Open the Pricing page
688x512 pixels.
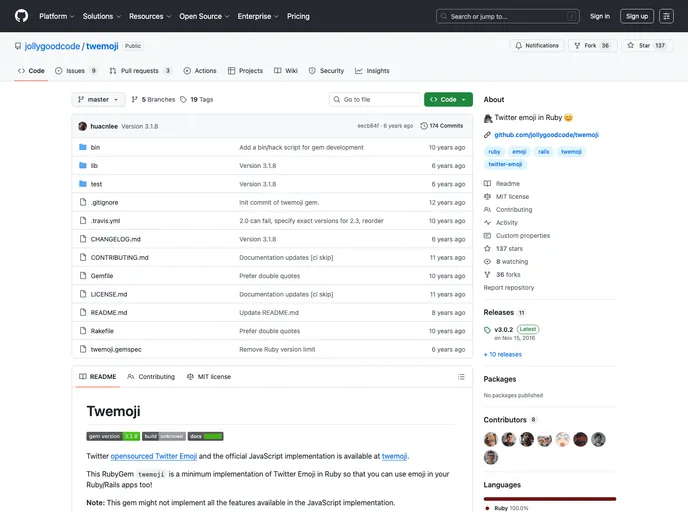click(298, 16)
